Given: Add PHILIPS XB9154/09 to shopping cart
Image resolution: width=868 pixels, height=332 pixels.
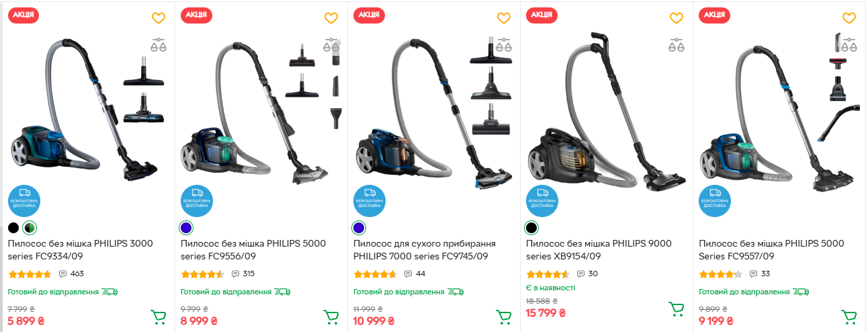Looking at the screenshot, I should (677, 308).
